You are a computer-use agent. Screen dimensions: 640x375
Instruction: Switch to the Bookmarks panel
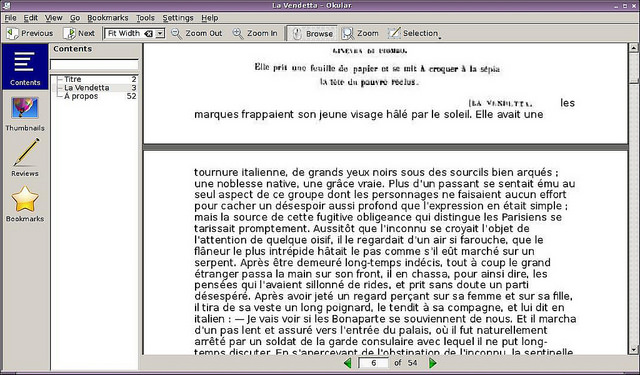coord(25,204)
